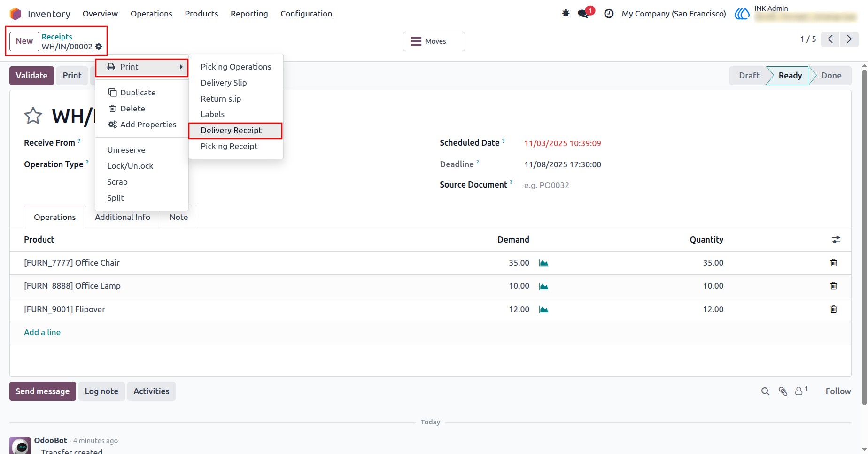868x454 pixels.
Task: Open the conversations chat icon
Action: pos(584,14)
